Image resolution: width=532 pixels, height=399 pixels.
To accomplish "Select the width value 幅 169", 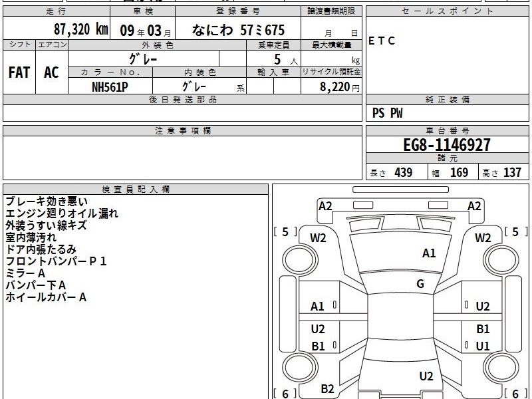I will [x=450, y=172].
